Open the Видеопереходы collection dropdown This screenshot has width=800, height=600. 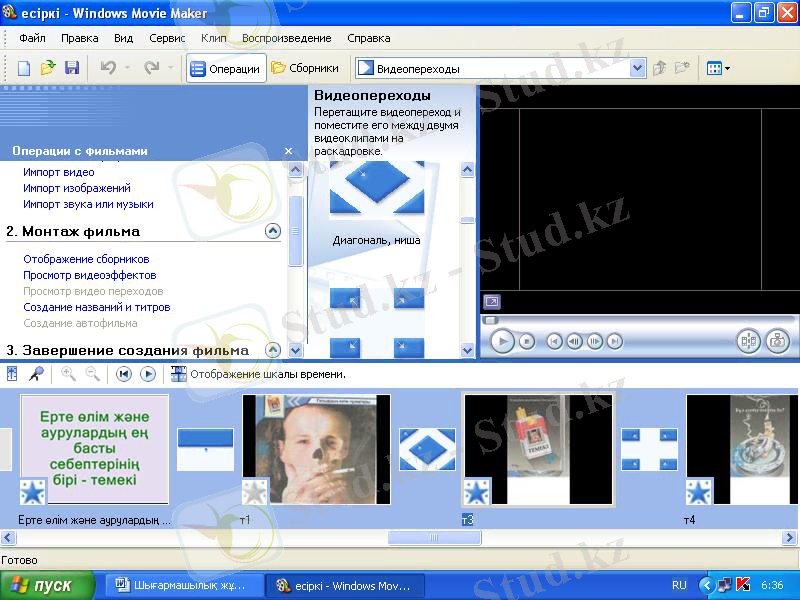(x=637, y=69)
